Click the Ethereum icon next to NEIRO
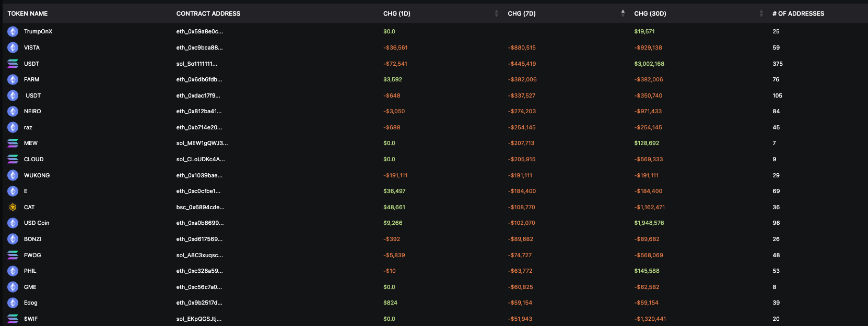Screen dimensions: 868x326 [x=13, y=111]
